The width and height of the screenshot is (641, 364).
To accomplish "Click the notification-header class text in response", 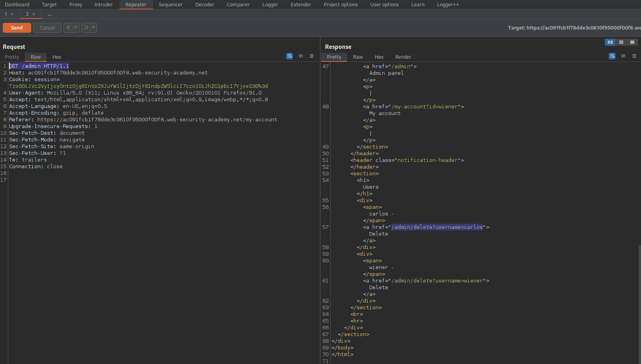I will tap(428, 160).
